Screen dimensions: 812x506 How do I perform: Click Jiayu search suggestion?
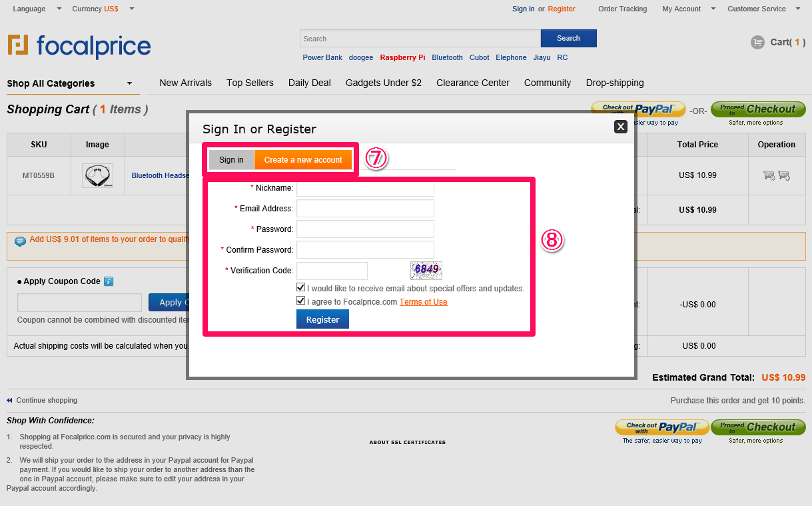542,57
